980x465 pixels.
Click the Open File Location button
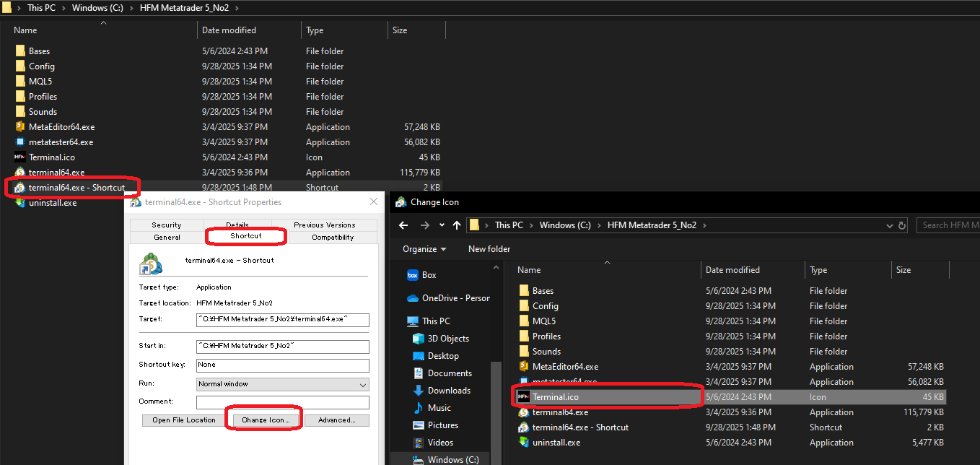[183, 420]
